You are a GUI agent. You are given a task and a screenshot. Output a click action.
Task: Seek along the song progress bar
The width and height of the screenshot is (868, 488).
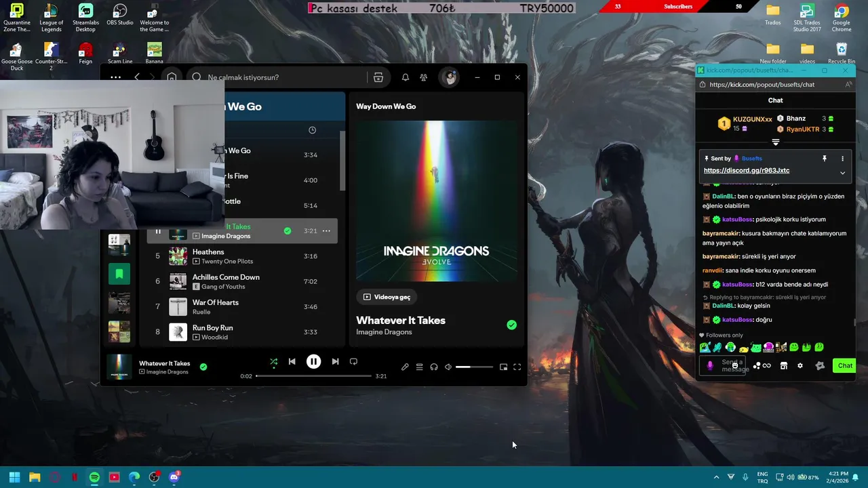point(313,376)
